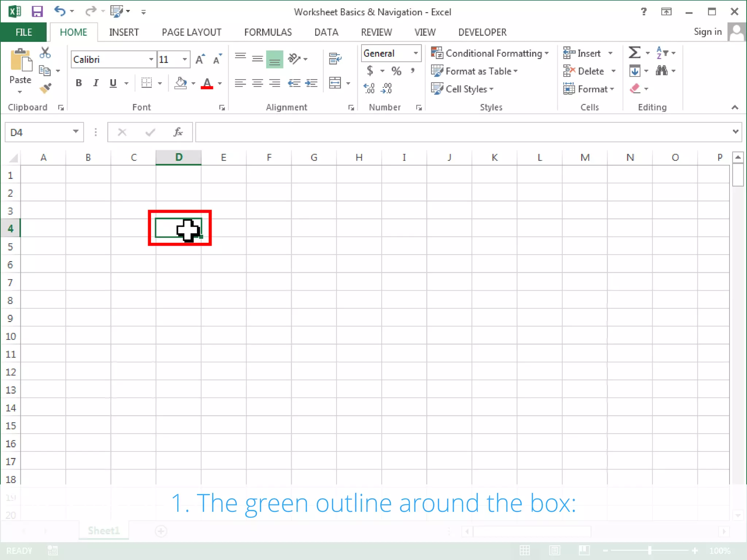Click the red Font Color A button
This screenshot has height=560, width=747.
[x=207, y=83]
